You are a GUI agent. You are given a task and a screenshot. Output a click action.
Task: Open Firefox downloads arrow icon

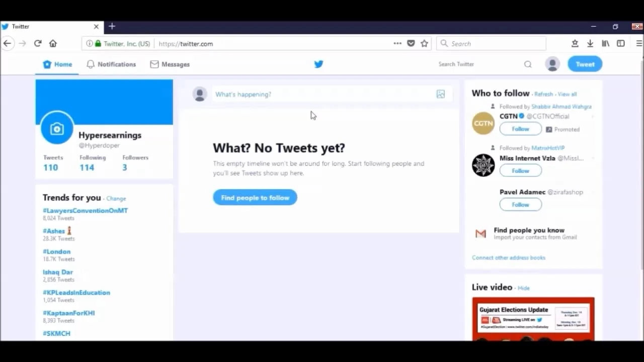coord(590,44)
